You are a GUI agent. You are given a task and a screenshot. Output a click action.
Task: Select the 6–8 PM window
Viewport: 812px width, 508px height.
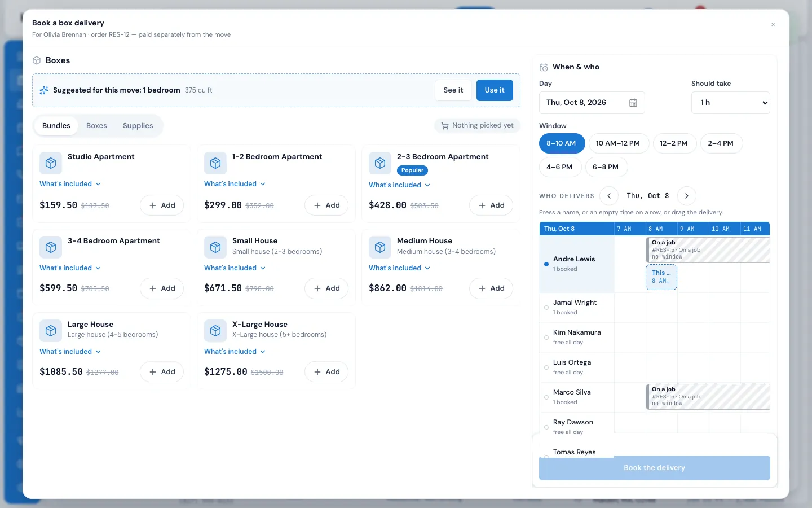click(x=606, y=167)
